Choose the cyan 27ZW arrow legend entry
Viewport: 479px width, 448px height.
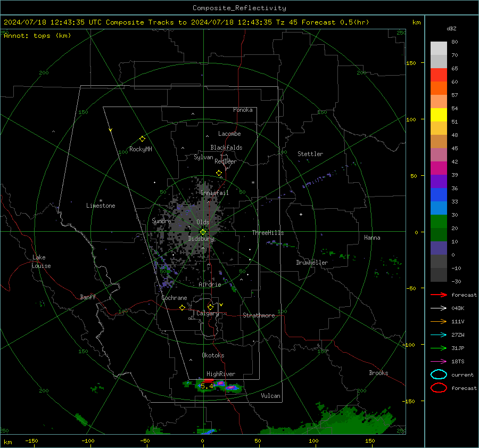(x=439, y=335)
